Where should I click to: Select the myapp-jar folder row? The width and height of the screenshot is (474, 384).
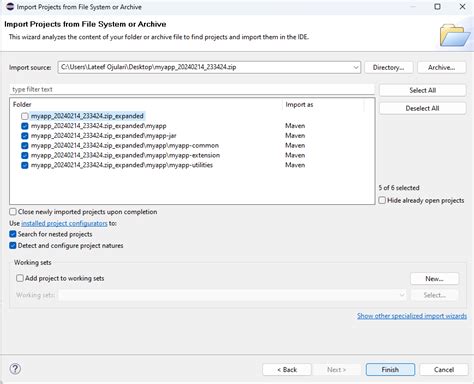click(x=104, y=136)
